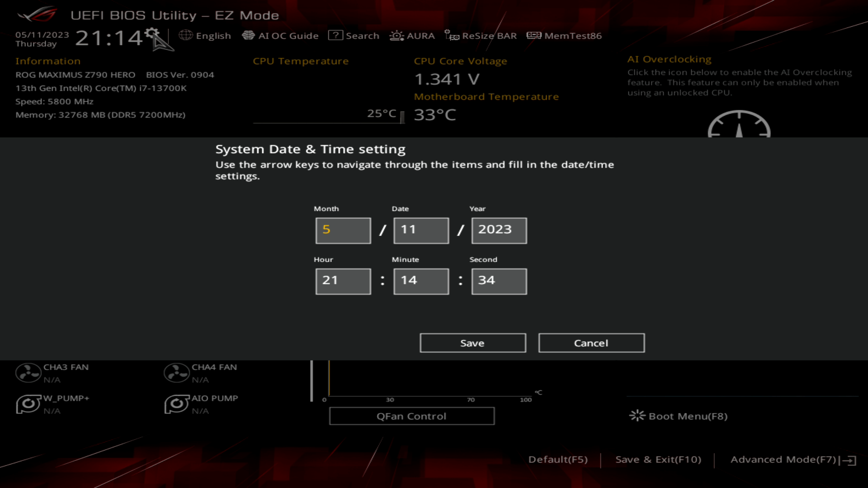Click System Date & Time setting title

click(x=310, y=149)
